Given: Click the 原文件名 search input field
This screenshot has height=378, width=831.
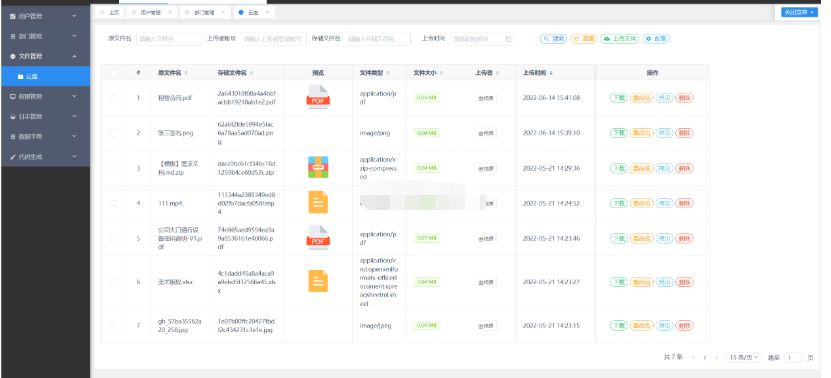Looking at the screenshot, I should [x=169, y=39].
